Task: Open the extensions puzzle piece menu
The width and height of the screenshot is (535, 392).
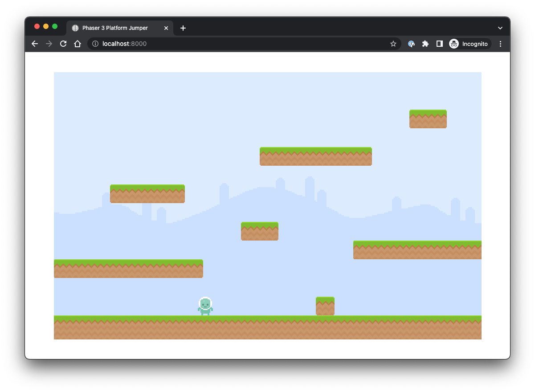Action: 425,44
